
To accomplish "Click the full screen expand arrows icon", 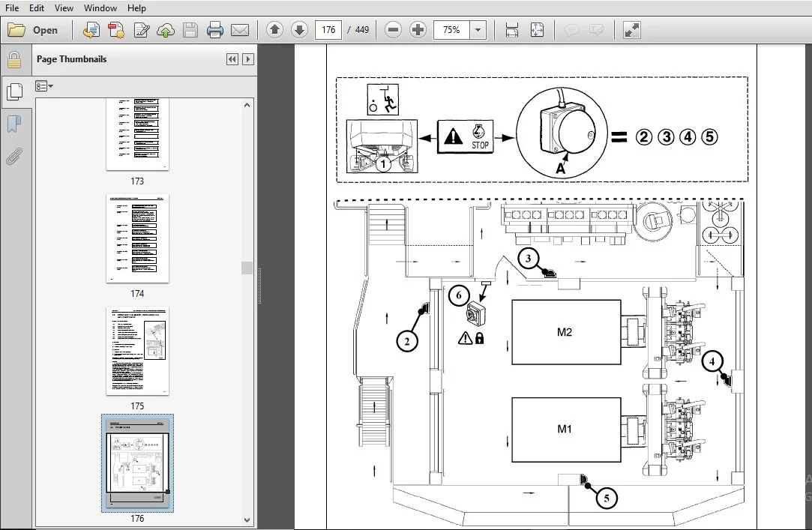I will pos(631,30).
